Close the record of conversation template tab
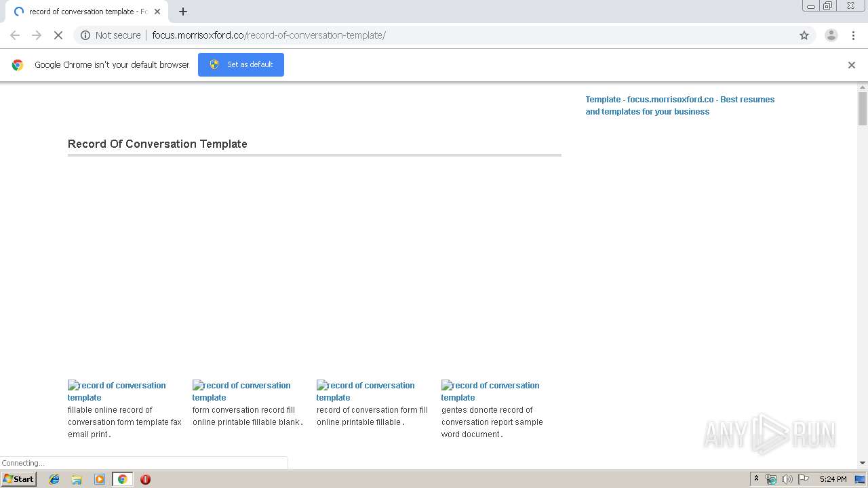868x488 pixels. (x=157, y=12)
